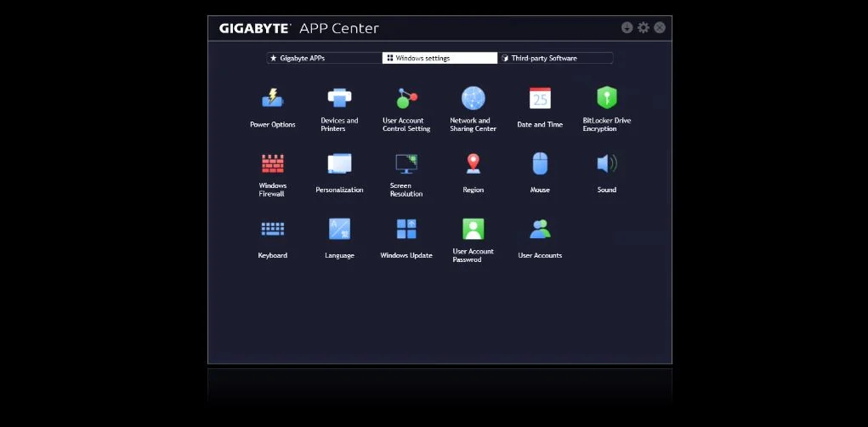
Task: Open the Sound speaker icon
Action: tap(607, 163)
